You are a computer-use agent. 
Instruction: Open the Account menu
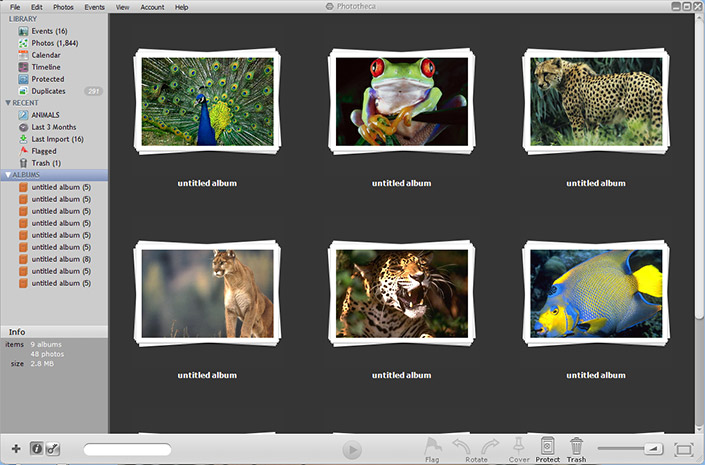click(152, 7)
